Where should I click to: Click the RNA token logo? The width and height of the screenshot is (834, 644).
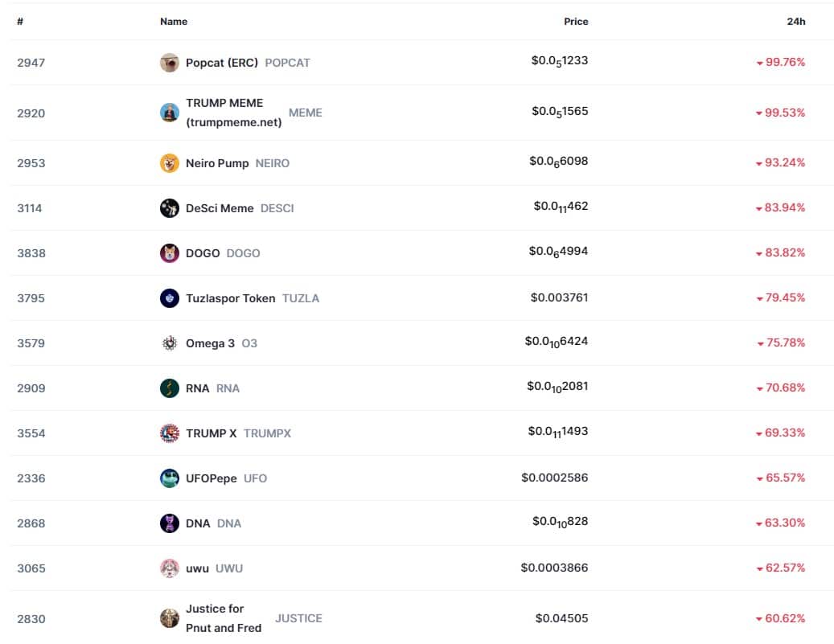[x=169, y=388]
